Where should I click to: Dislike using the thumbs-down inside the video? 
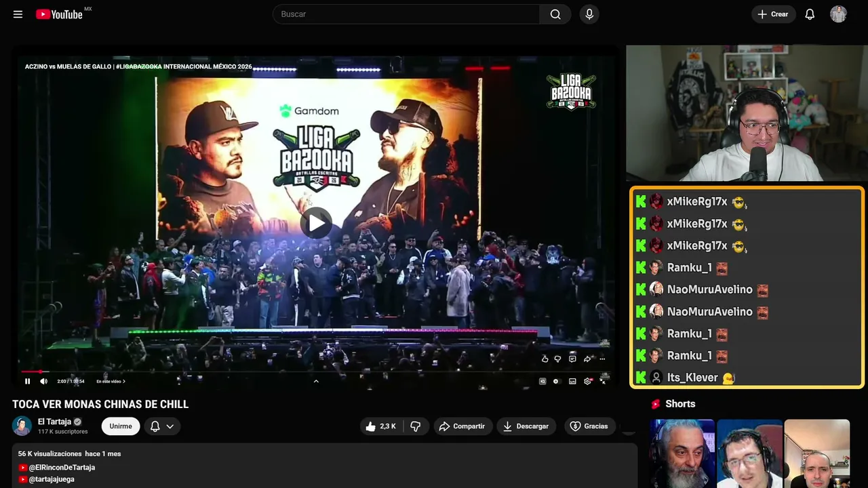coord(557,359)
